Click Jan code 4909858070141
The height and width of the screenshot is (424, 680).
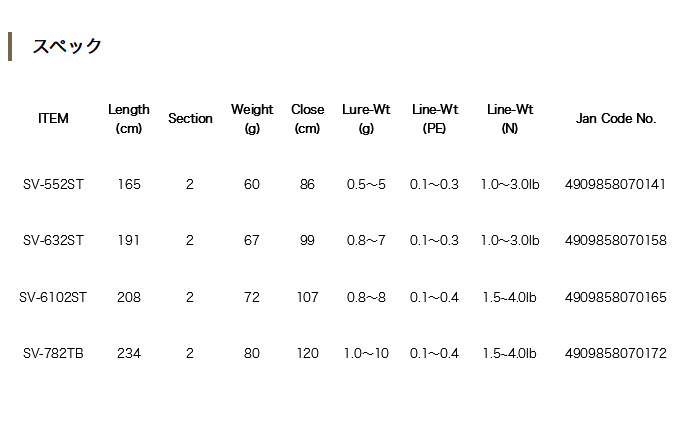coord(615,184)
